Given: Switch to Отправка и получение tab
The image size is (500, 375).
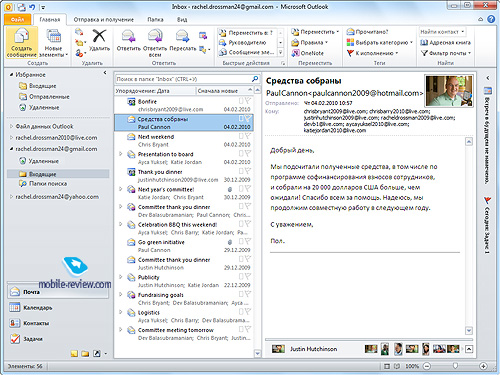Looking at the screenshot, I should click(104, 20).
